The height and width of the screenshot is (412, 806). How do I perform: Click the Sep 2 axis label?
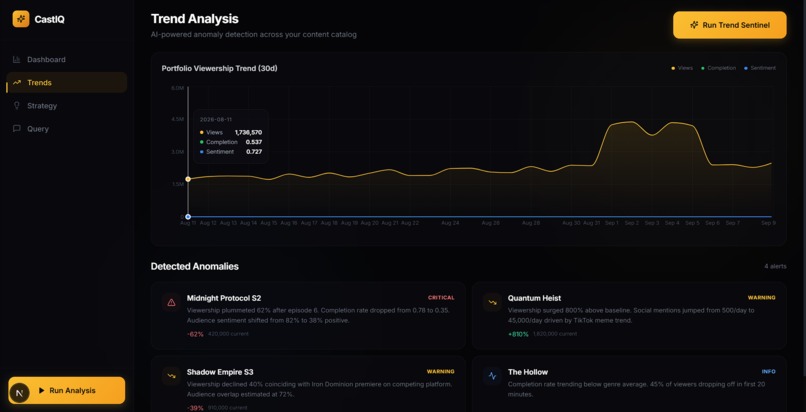pos(632,223)
